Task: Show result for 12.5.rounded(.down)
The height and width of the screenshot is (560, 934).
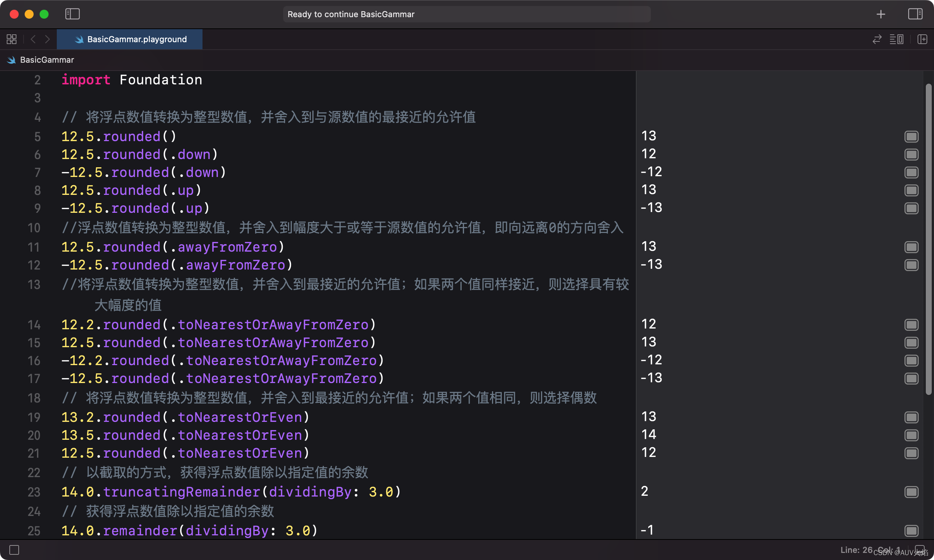Action: 911,154
